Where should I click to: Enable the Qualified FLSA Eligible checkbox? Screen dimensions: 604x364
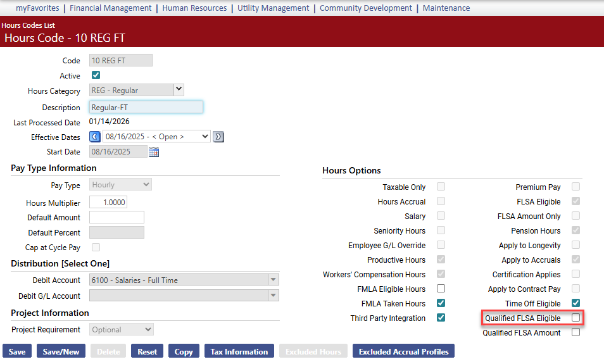coord(576,318)
